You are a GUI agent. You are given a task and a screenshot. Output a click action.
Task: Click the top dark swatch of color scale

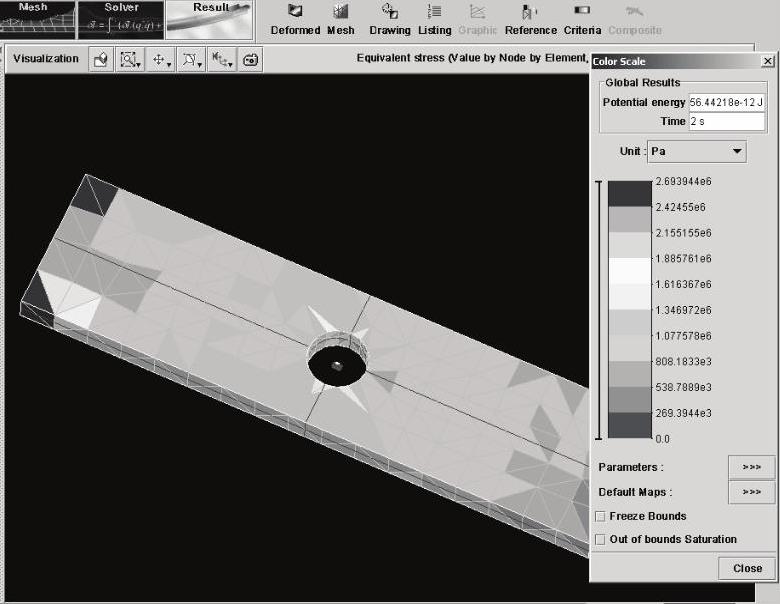pos(629,193)
